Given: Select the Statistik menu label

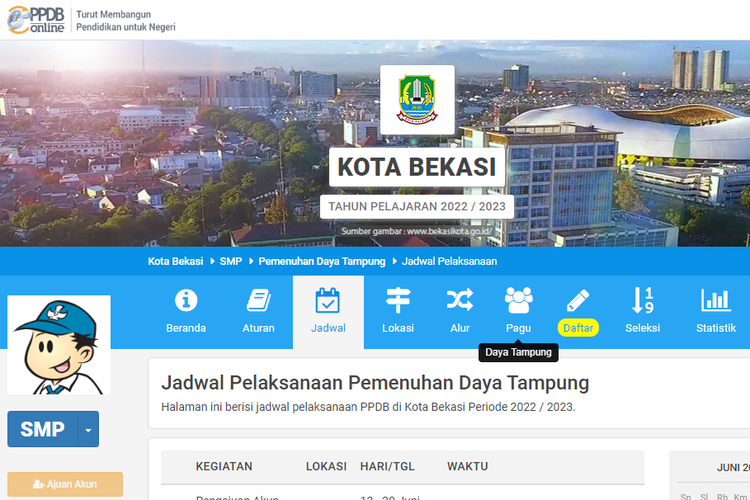Looking at the screenshot, I should point(716,328).
